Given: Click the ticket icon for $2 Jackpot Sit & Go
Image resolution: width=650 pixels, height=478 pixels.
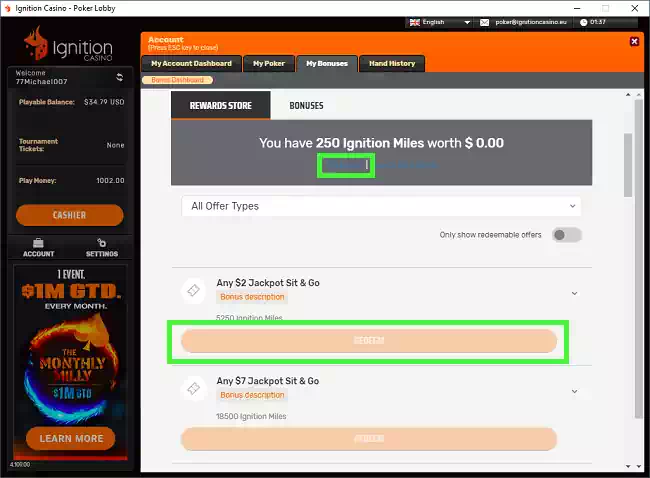Looking at the screenshot, I should pyautogui.click(x=193, y=290).
